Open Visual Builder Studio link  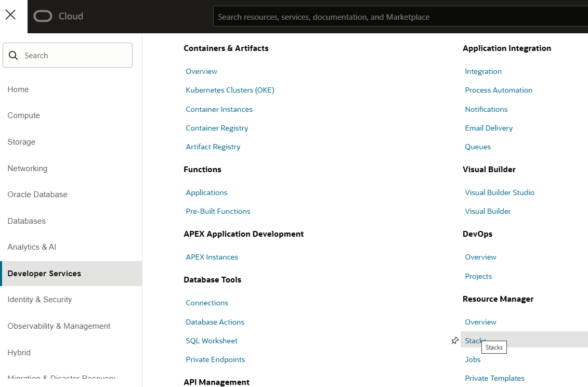(500, 192)
